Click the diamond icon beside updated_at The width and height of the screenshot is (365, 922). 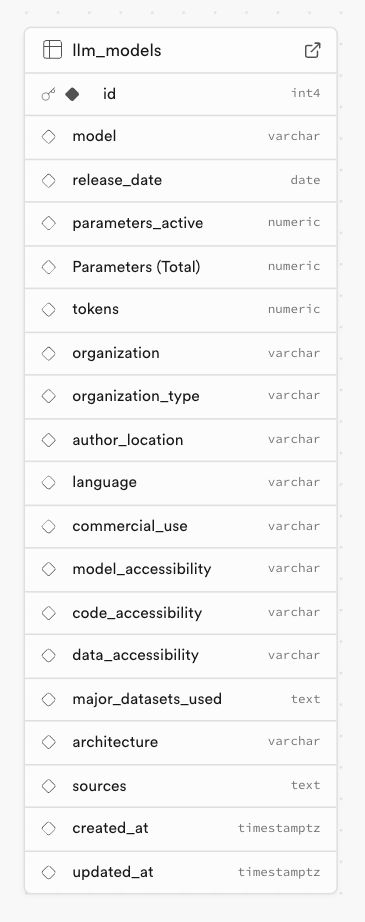48,872
